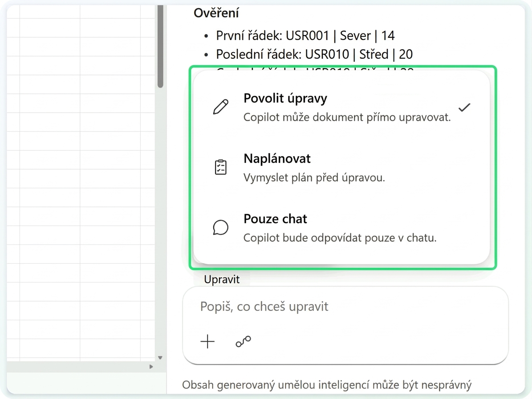
Task: Click 'Copilot může dokument přímo upravovat.' description
Action: 347,118
